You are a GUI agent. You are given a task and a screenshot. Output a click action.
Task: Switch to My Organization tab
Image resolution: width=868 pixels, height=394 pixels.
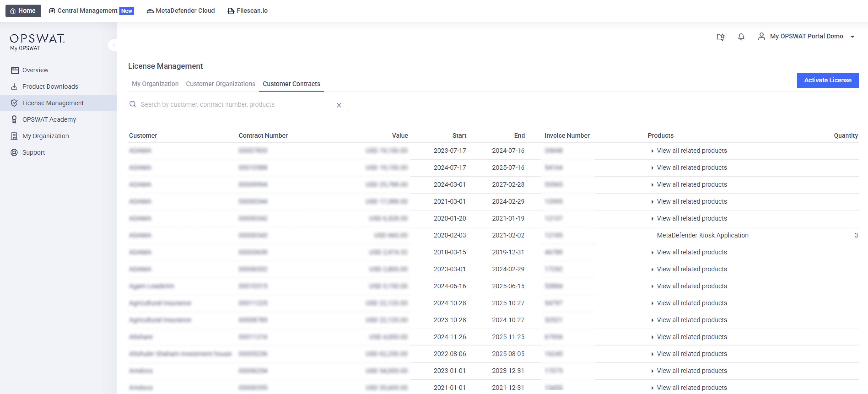(x=155, y=84)
